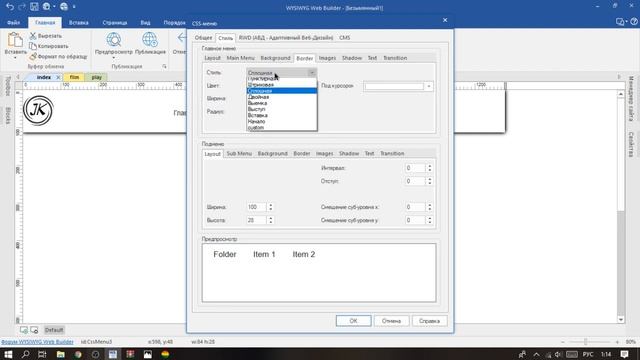
Task: Confirm the dialog with OK
Action: pos(353,321)
